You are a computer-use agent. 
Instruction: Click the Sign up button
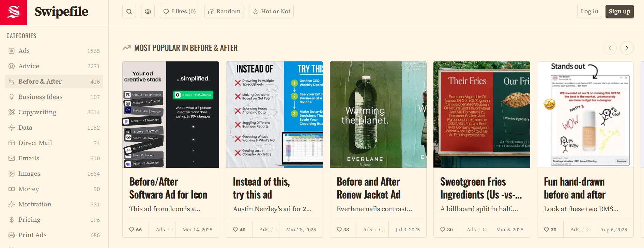(x=619, y=12)
